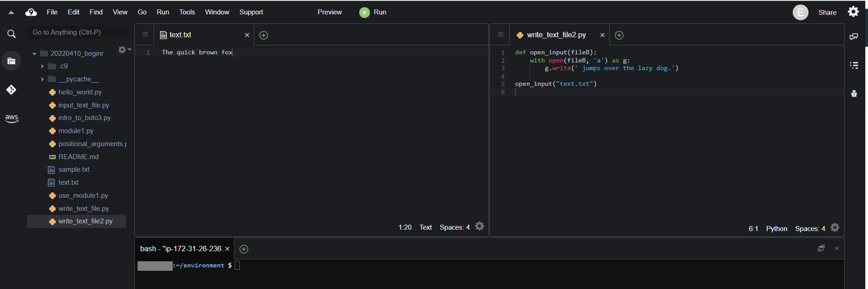
Task: Open the Edit menu
Action: tap(73, 12)
